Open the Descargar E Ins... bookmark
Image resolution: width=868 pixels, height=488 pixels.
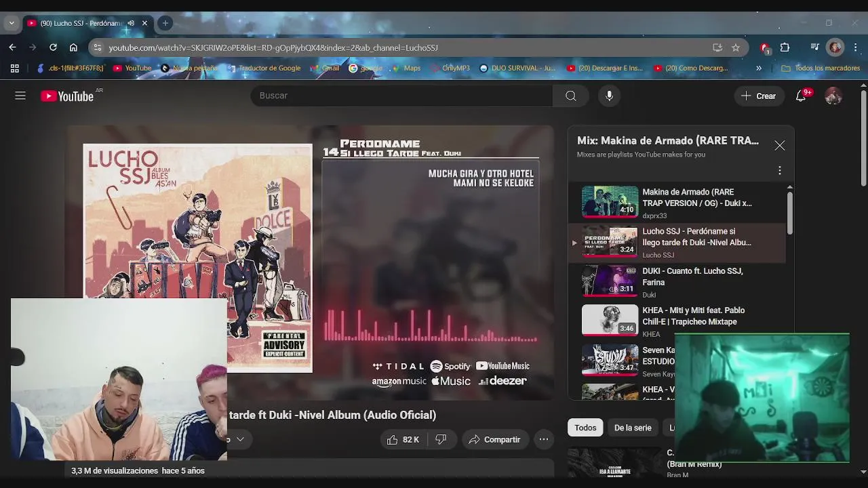[x=604, y=68]
